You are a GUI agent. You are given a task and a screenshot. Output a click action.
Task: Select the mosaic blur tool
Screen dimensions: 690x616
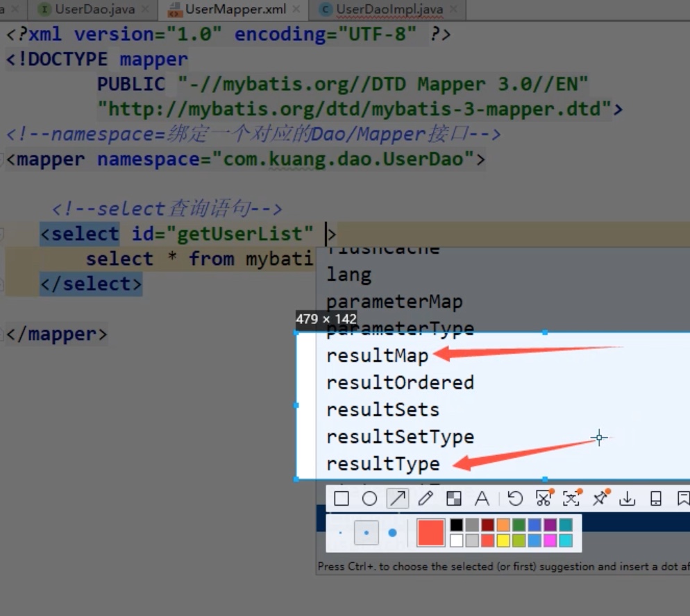[453, 498]
